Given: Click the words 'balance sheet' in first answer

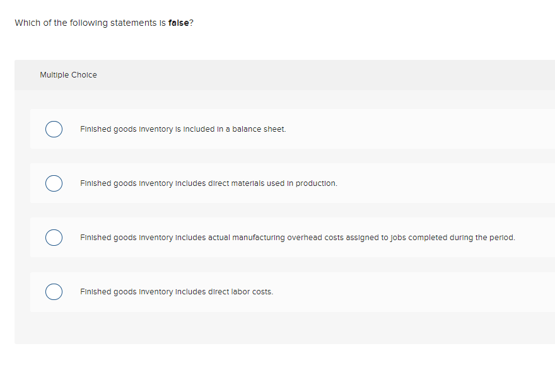Looking at the screenshot, I should (x=259, y=129).
